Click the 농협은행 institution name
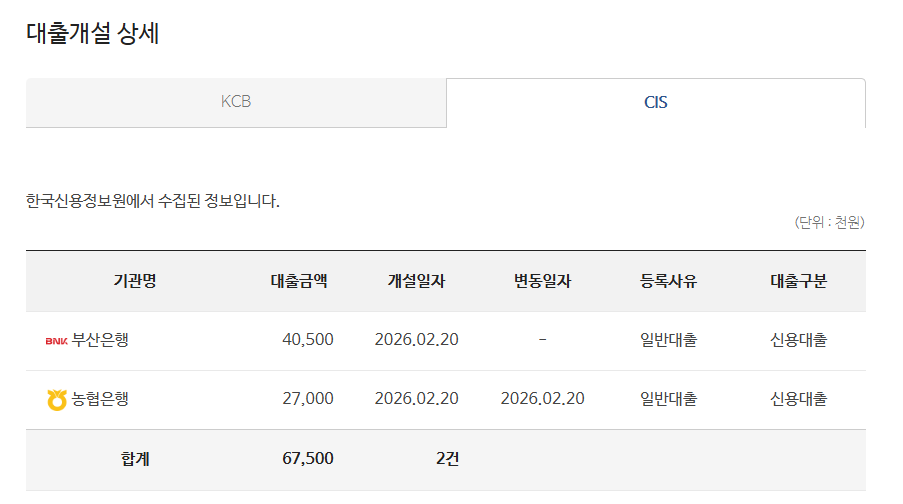Viewport: 903px width, 504px height. [x=100, y=399]
